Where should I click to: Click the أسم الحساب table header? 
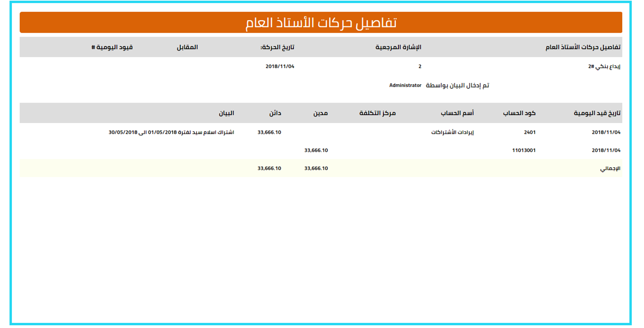tap(457, 113)
